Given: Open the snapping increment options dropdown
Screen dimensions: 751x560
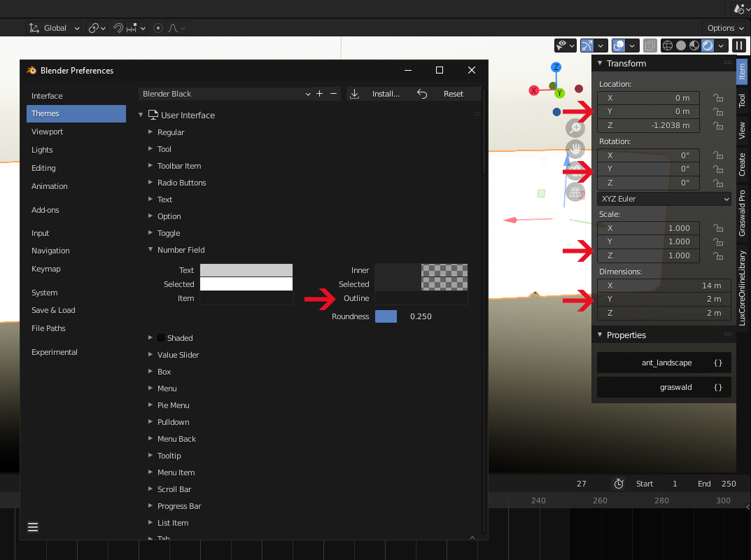Looking at the screenshot, I should (136, 28).
